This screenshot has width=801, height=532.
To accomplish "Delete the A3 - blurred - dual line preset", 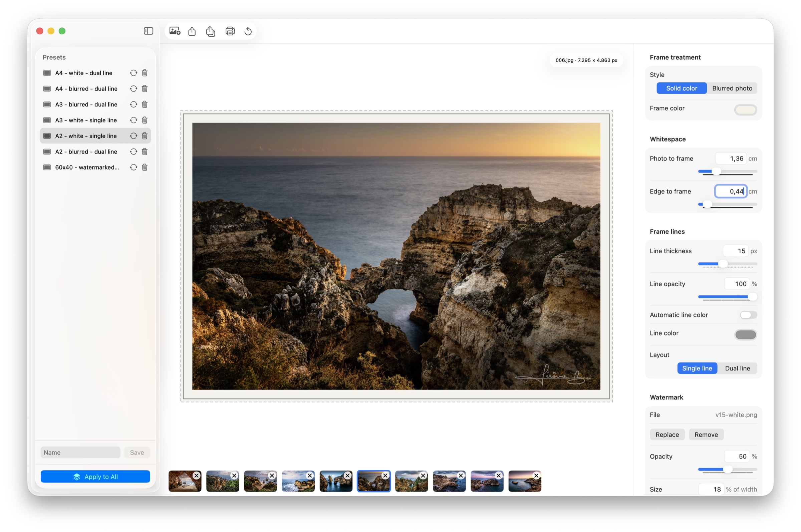I will tap(145, 104).
